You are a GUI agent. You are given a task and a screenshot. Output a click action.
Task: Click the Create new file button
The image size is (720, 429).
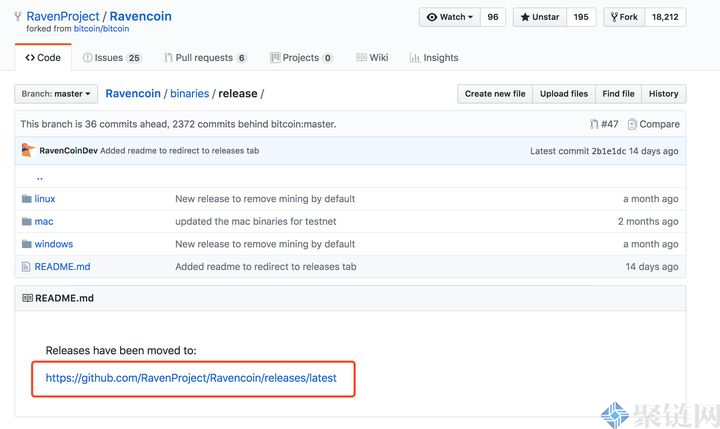tap(495, 94)
